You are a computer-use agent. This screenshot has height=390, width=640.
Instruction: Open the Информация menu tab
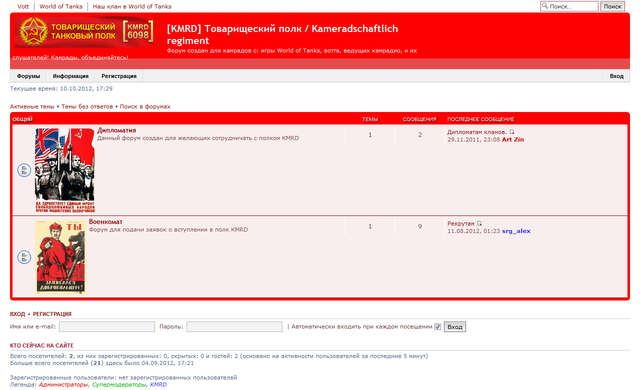click(70, 76)
